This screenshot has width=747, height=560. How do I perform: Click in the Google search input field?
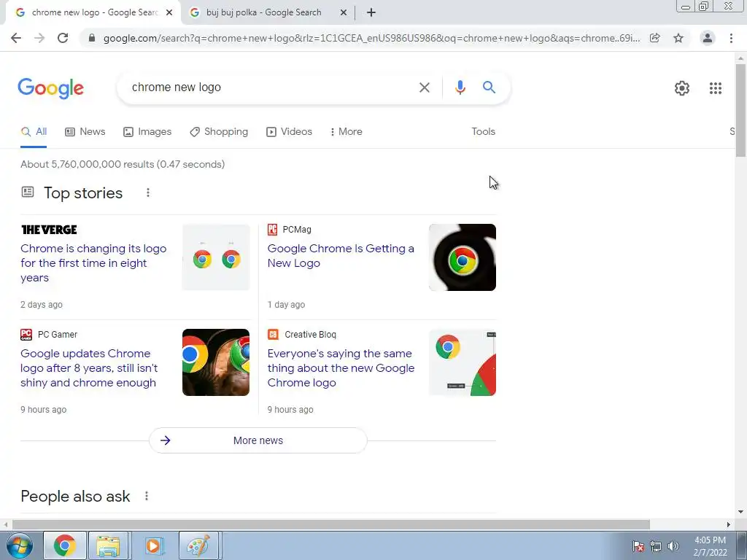point(271,87)
